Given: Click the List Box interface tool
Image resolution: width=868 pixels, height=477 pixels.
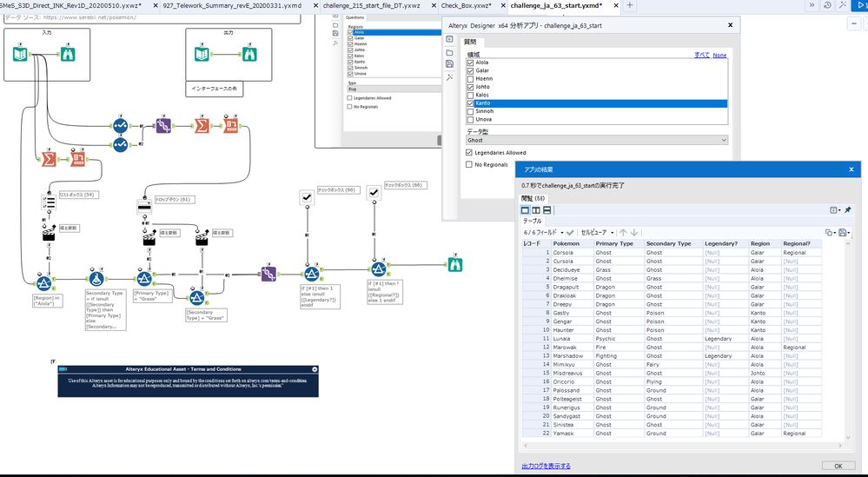Looking at the screenshot, I should pyautogui.click(x=49, y=202).
